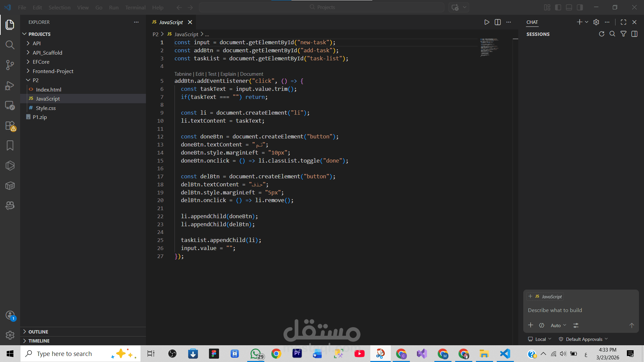The height and width of the screenshot is (362, 644).
Task: Split the editor to the right
Action: [x=498, y=22]
